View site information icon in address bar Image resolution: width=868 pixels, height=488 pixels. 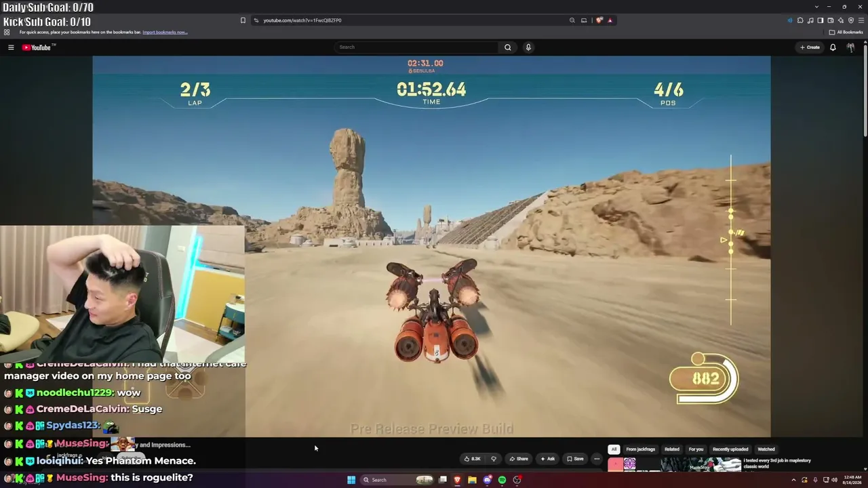[256, 20]
